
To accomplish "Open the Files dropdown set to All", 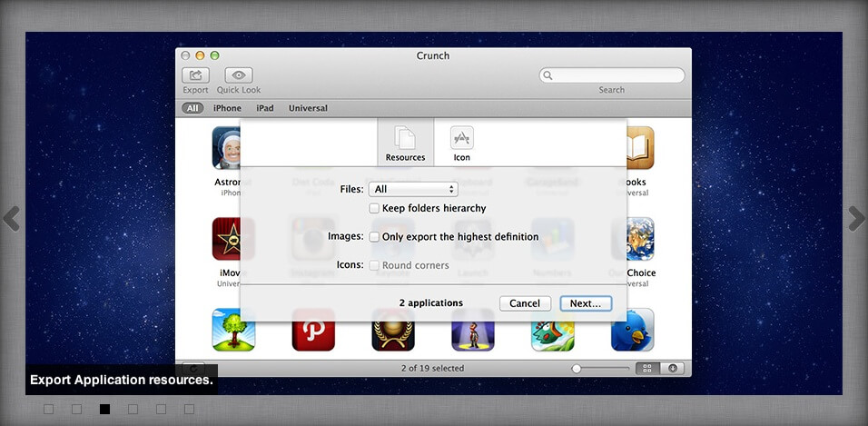I will coord(413,189).
